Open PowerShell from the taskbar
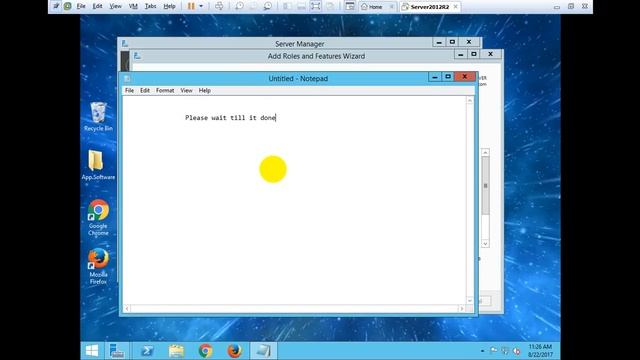This screenshot has width=640, height=360. (x=147, y=351)
